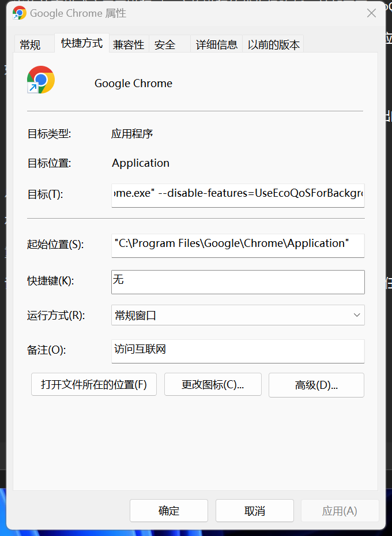Select the 快捷方式 tab

click(x=82, y=43)
